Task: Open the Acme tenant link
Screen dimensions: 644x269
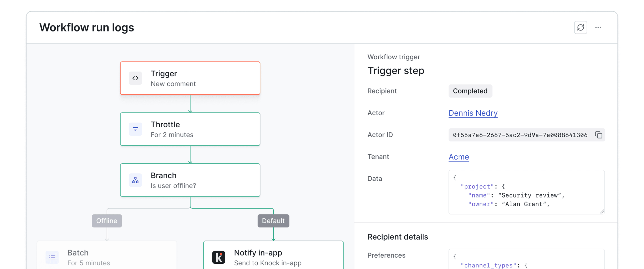Action: click(x=458, y=157)
